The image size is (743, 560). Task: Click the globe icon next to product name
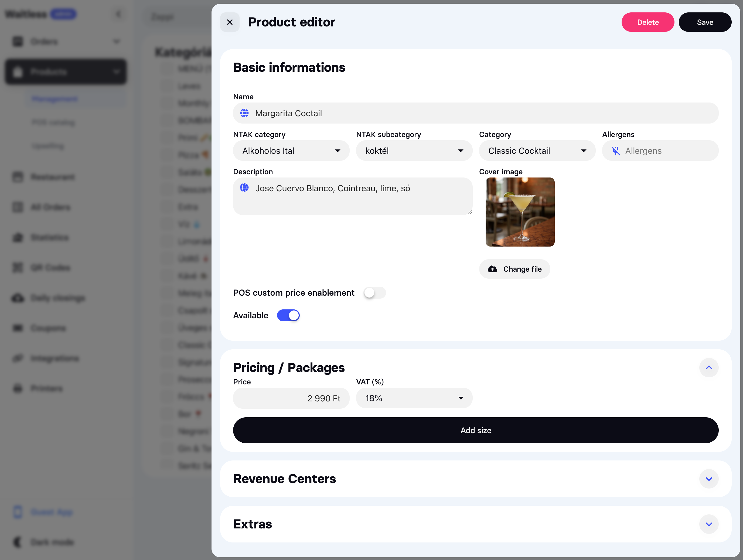[x=244, y=113]
